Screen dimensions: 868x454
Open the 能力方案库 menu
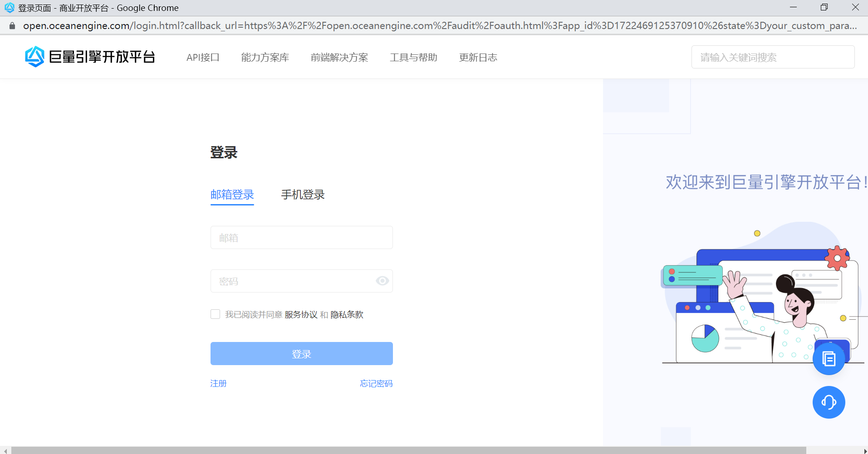pos(265,58)
